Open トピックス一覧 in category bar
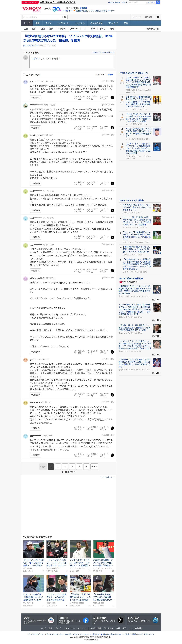This screenshot has width=182, height=644. tap(152, 29)
